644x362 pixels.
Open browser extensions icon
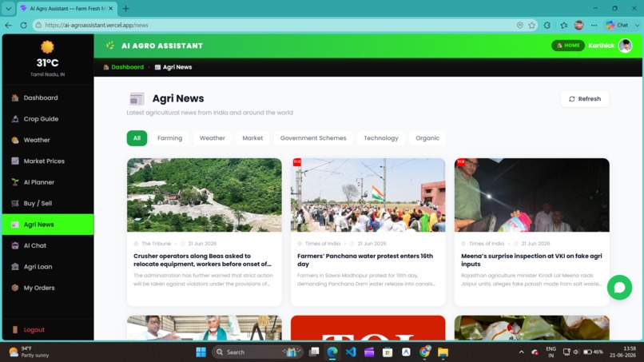pyautogui.click(x=547, y=25)
